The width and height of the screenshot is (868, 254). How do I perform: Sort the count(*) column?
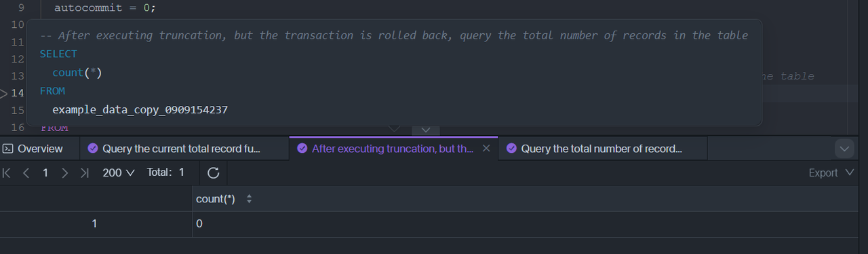[249, 199]
